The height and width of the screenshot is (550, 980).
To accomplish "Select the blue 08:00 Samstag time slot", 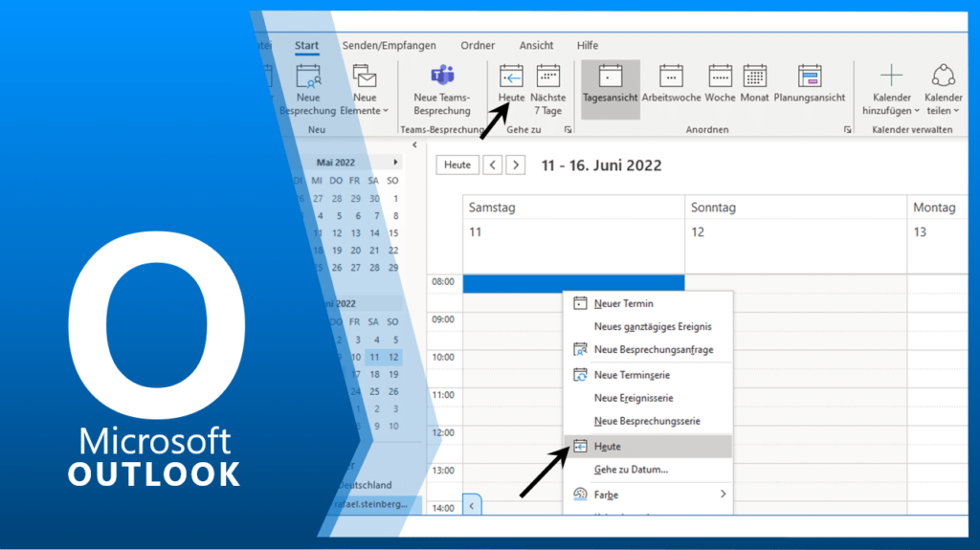I will [x=573, y=283].
